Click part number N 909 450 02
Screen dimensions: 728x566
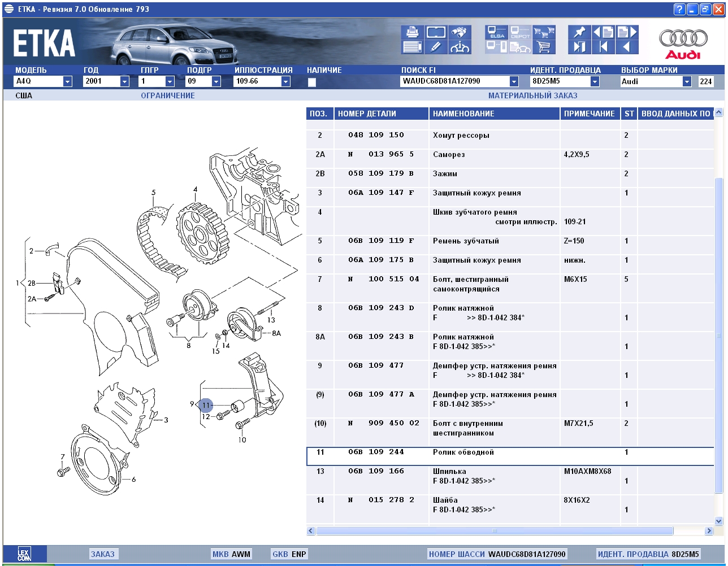pyautogui.click(x=384, y=423)
